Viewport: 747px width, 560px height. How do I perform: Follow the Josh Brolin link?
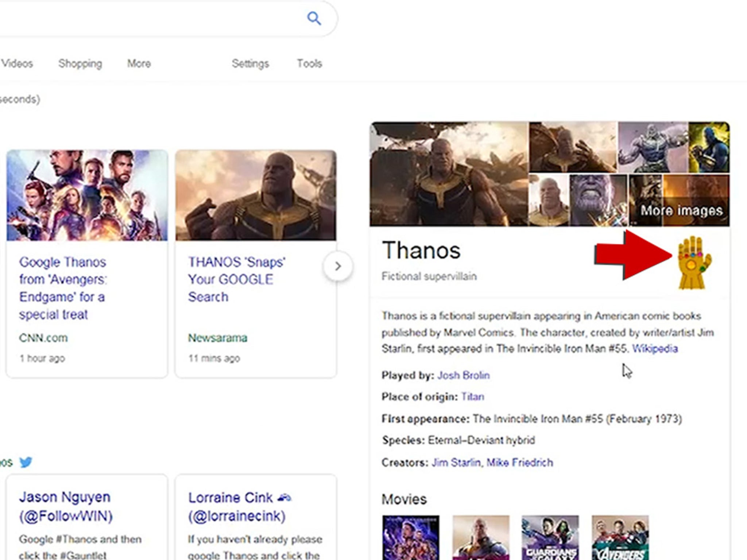coord(463,375)
